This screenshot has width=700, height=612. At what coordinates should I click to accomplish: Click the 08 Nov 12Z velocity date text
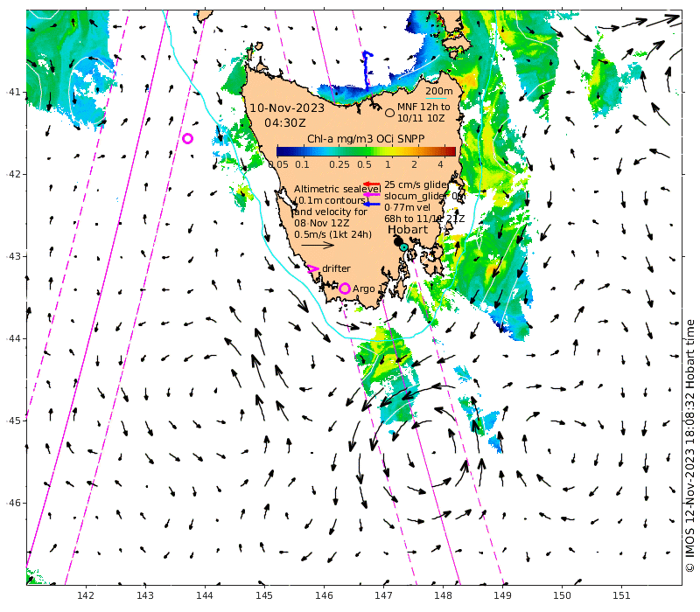pos(321,223)
